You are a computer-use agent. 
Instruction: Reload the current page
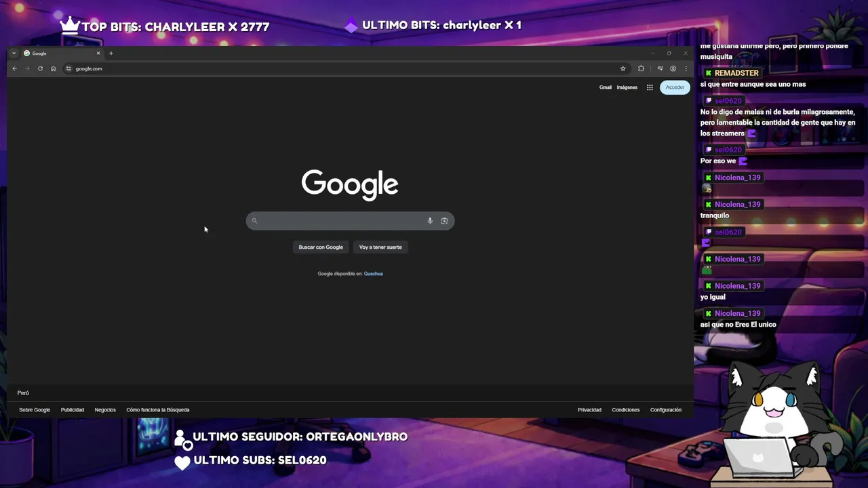coord(40,68)
